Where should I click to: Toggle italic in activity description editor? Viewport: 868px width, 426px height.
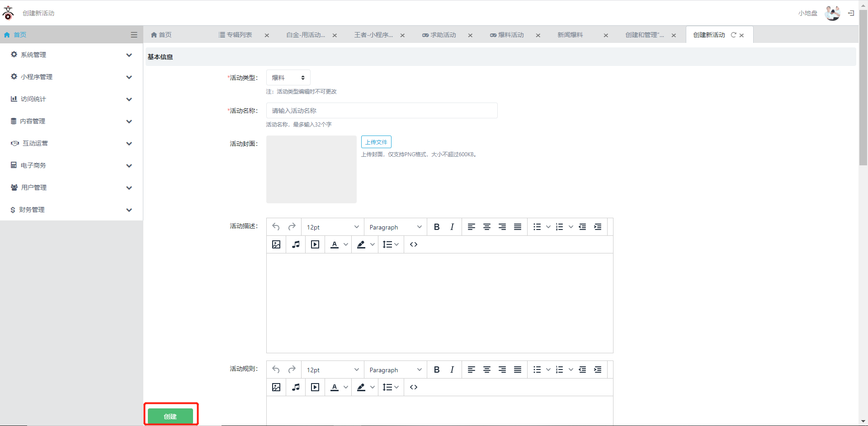(452, 227)
